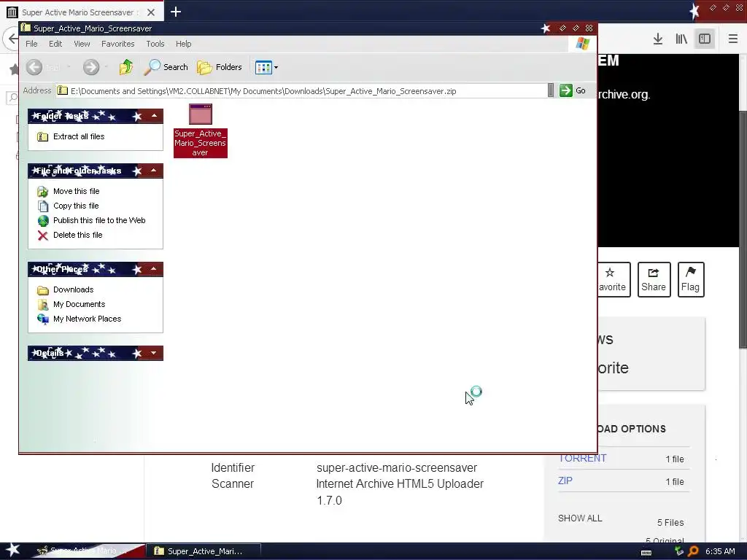Click the Downloads folder icon
This screenshot has width=747, height=560.
[x=43, y=290]
